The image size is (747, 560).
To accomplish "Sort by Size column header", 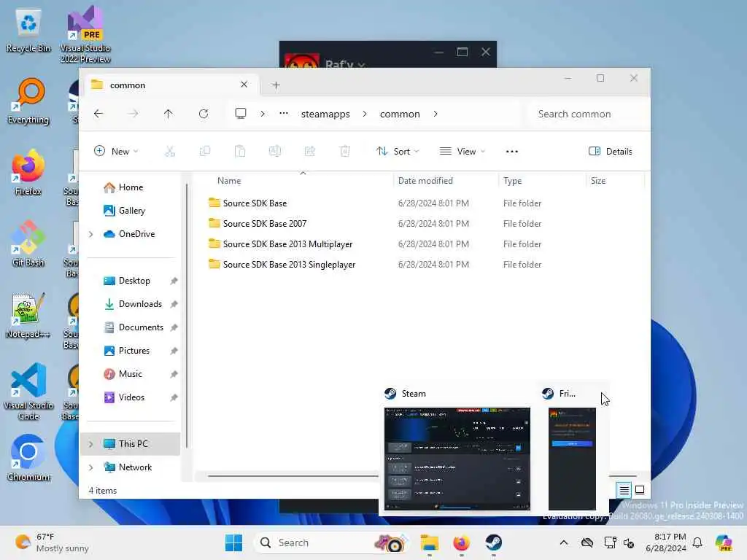I will coord(614,181).
